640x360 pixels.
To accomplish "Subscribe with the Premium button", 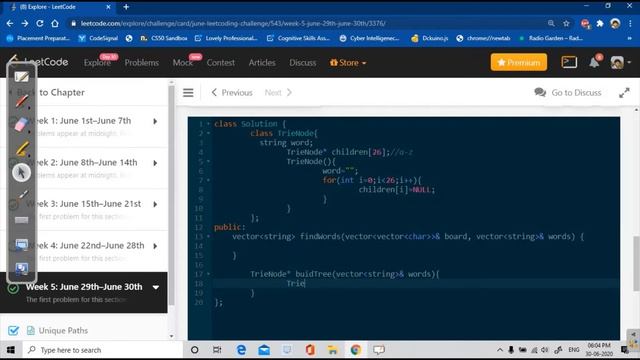I will click(519, 62).
